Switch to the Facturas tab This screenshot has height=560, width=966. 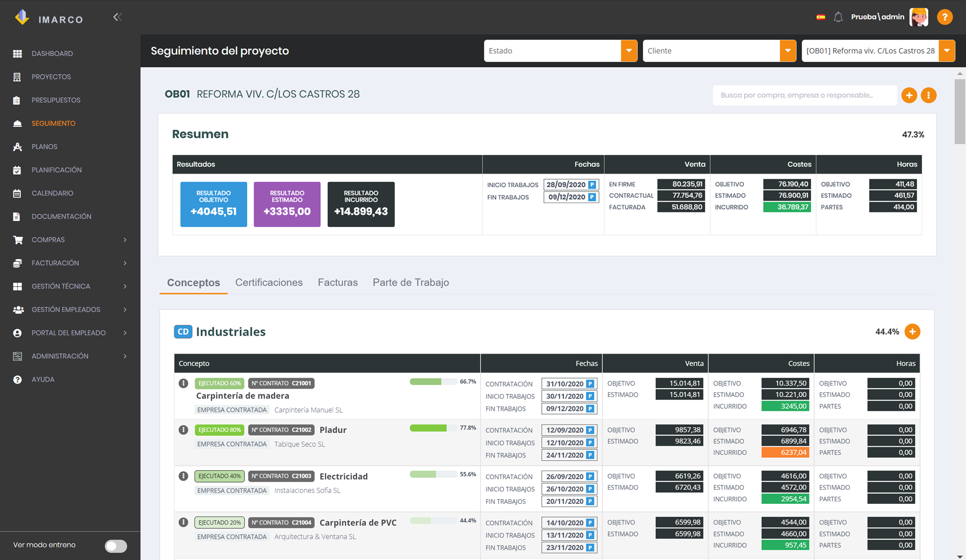pos(337,283)
